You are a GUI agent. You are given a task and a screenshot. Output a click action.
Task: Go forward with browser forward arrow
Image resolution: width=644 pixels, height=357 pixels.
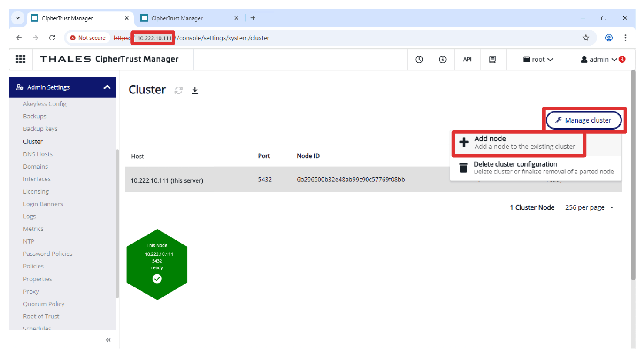click(36, 38)
